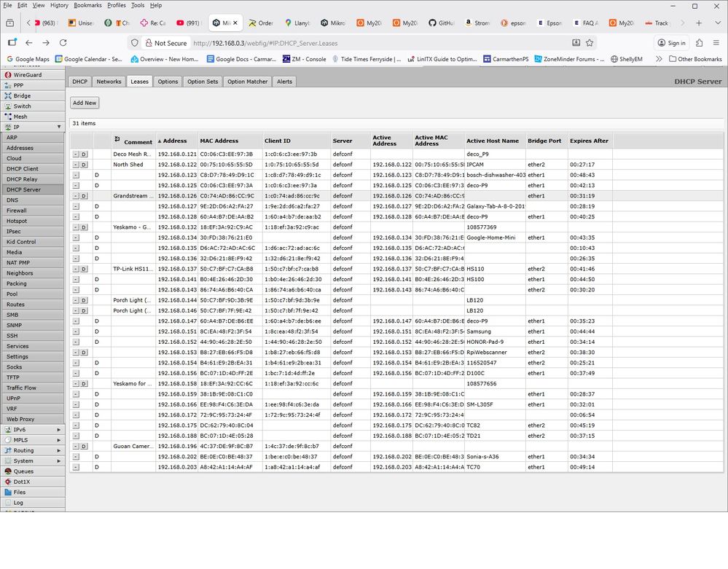Expand the Routing sidebar menu
The width and height of the screenshot is (728, 569).
[x=23, y=450]
